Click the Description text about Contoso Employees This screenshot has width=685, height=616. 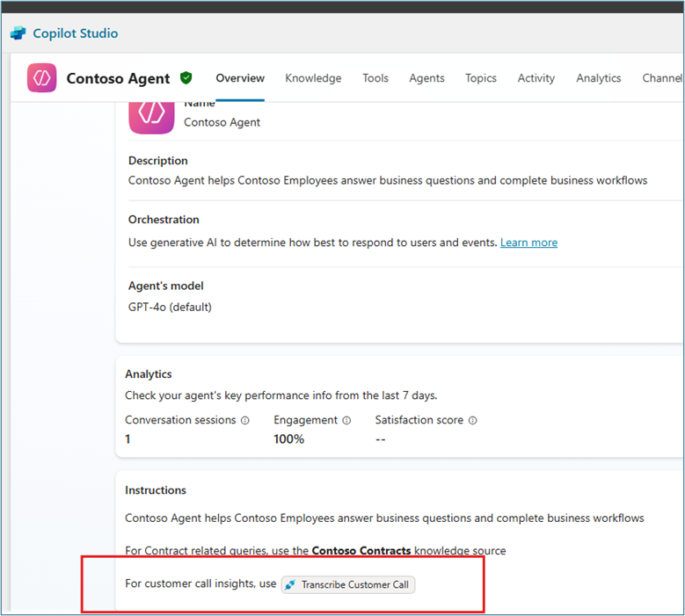point(388,180)
